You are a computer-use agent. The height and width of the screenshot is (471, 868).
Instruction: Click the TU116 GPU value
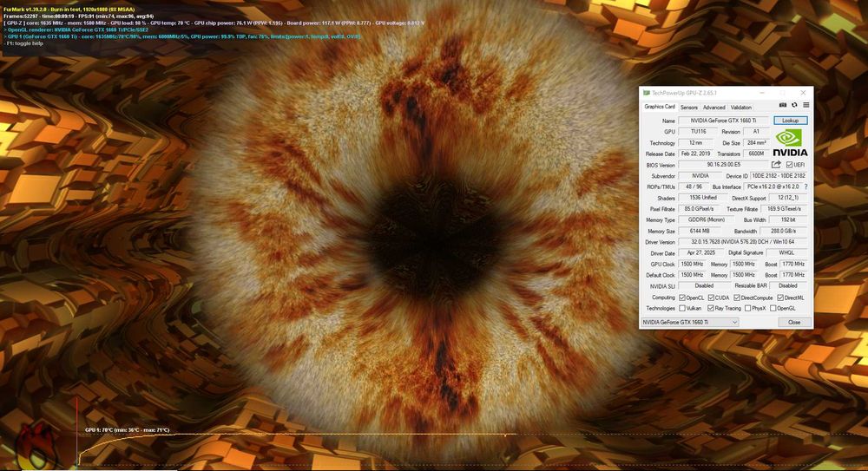point(698,132)
